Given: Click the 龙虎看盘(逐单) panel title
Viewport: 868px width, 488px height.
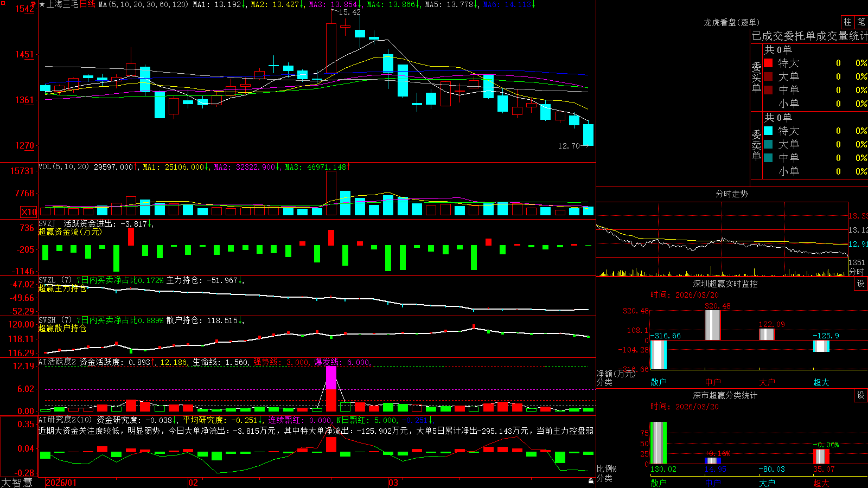Looking at the screenshot, I should pos(731,22).
